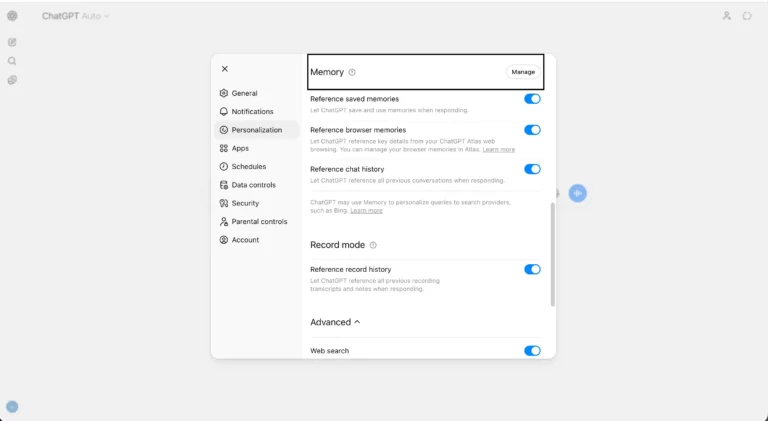Viewport: 768px width, 421px height.
Task: Open the user profile avatar at bottom-left
Action: [x=12, y=406]
